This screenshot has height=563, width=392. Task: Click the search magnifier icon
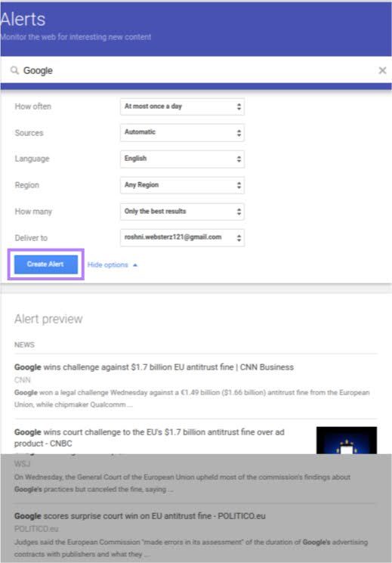[14, 70]
